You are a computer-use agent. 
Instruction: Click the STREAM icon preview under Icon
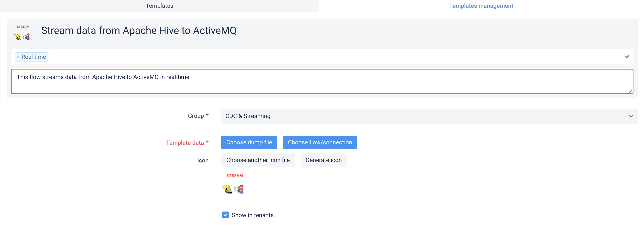point(233,184)
